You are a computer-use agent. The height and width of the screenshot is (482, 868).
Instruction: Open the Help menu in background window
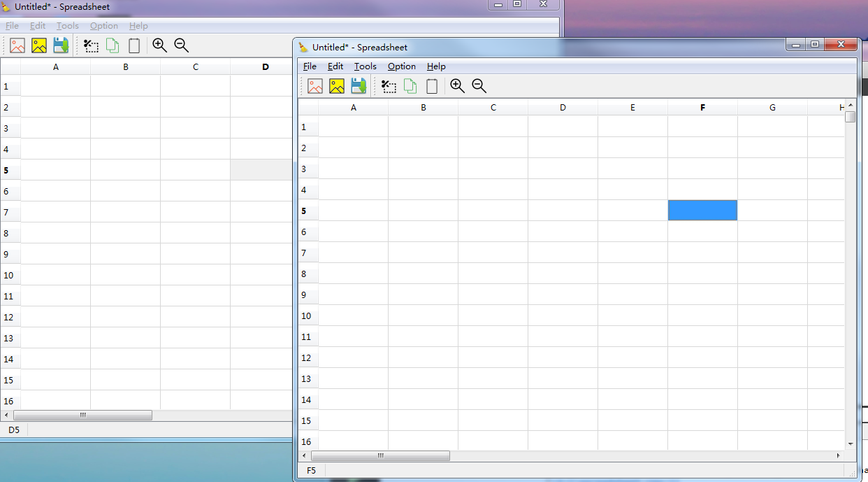(138, 26)
